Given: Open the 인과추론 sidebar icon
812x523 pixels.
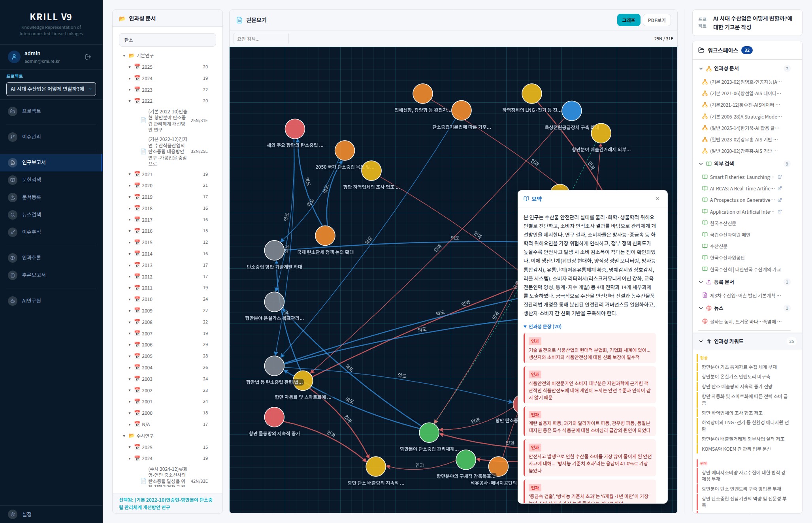Looking at the screenshot, I should pyautogui.click(x=13, y=258).
